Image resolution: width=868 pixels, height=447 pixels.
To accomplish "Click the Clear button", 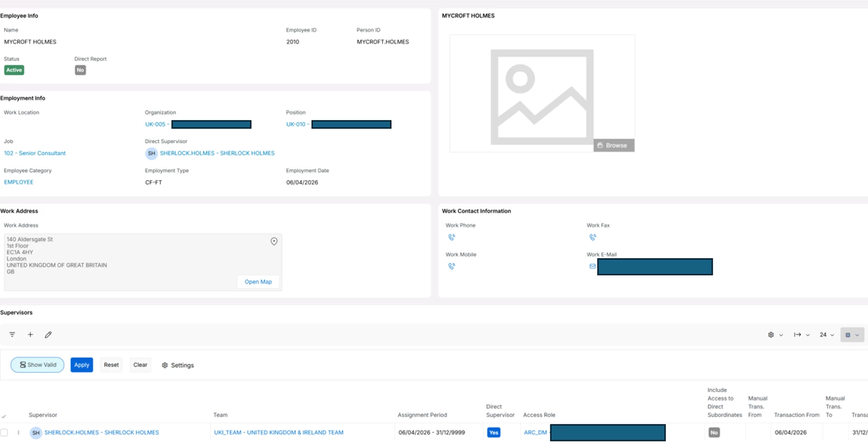I will click(140, 365).
